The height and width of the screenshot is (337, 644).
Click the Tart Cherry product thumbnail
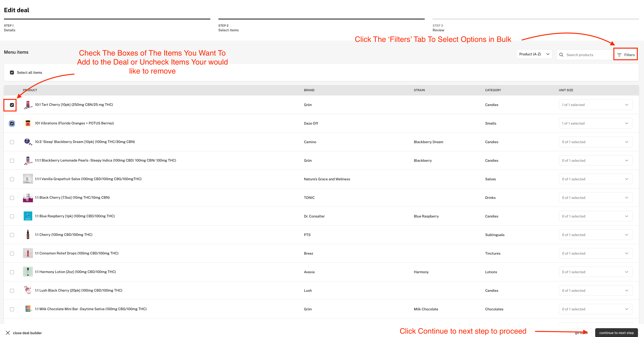tap(28, 105)
